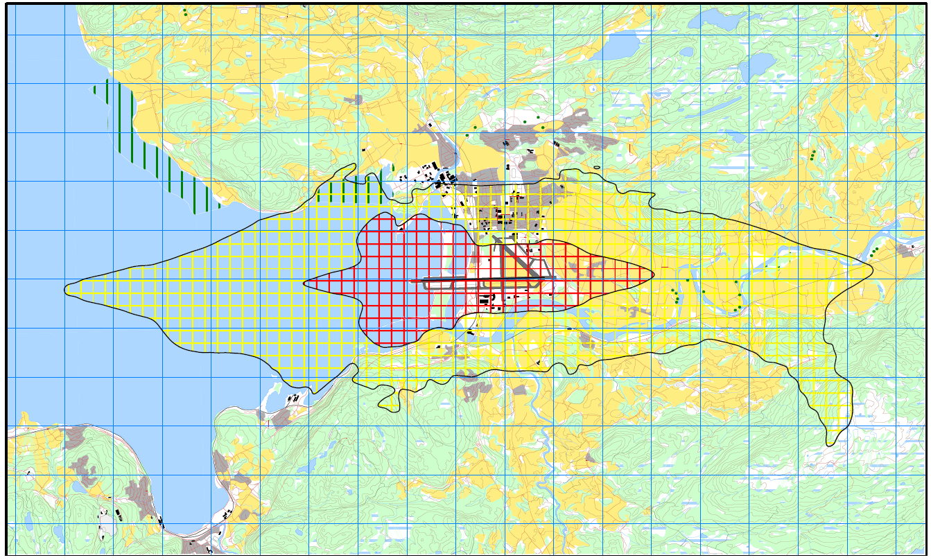Screen dimensions: 931x560
Task: Click the diagonal gray cross runway
Action: (516, 254)
